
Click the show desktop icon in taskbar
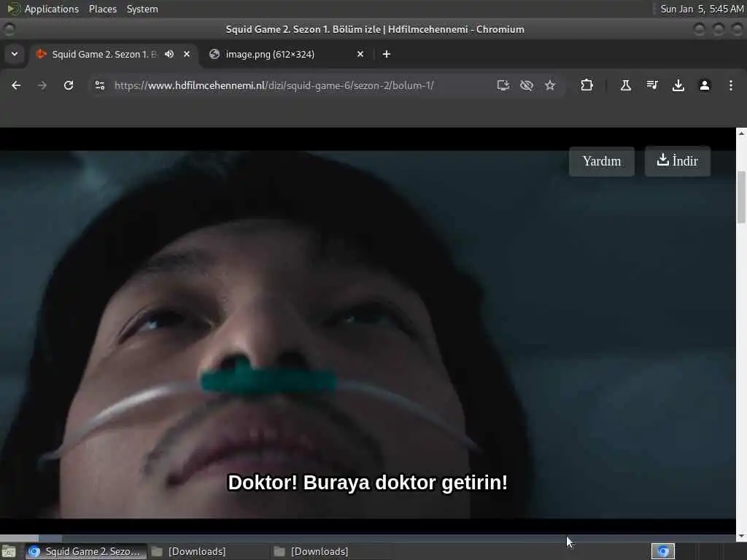[x=9, y=551]
